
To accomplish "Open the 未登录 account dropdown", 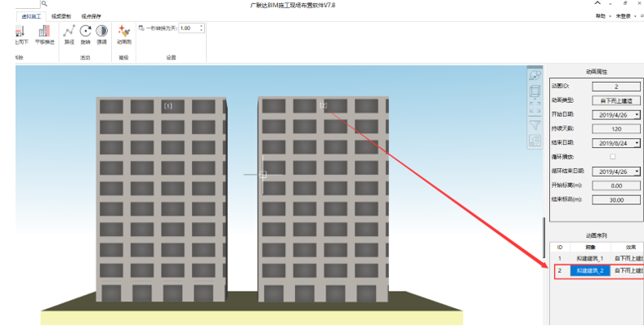I will [626, 16].
